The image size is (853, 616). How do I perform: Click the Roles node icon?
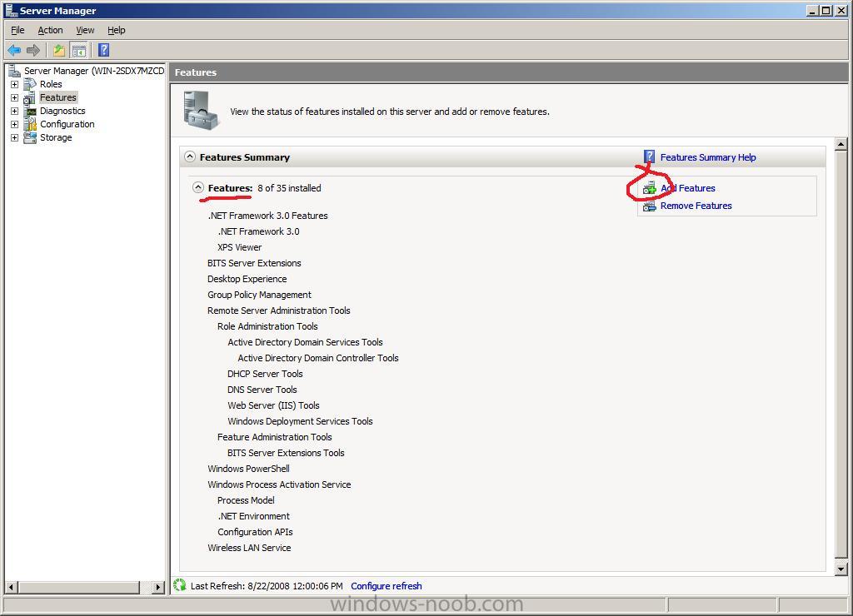pyautogui.click(x=30, y=84)
